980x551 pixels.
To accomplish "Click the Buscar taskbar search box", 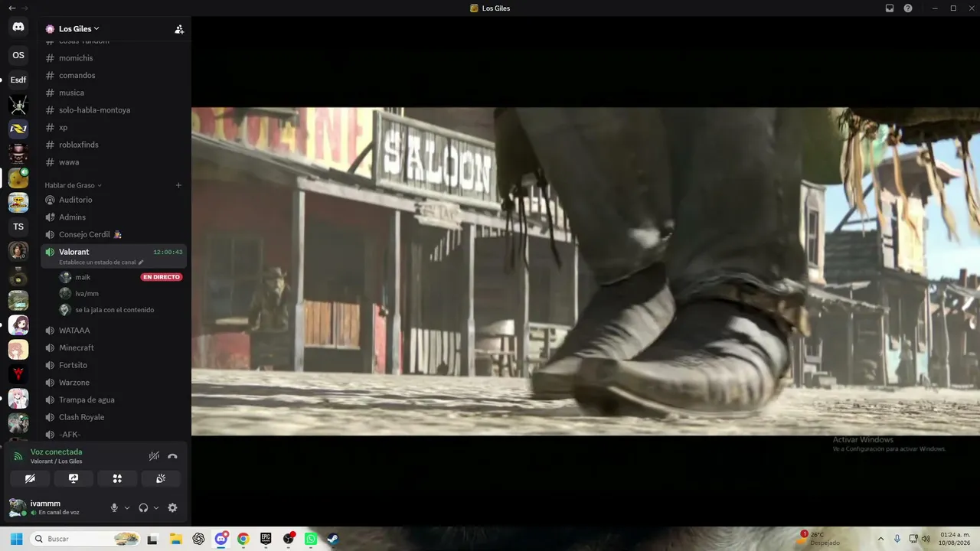I will point(86,539).
